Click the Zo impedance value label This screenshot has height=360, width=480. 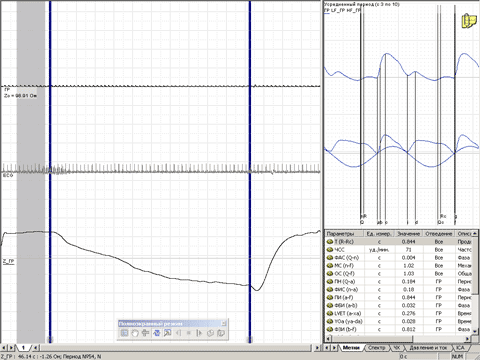(x=20, y=96)
